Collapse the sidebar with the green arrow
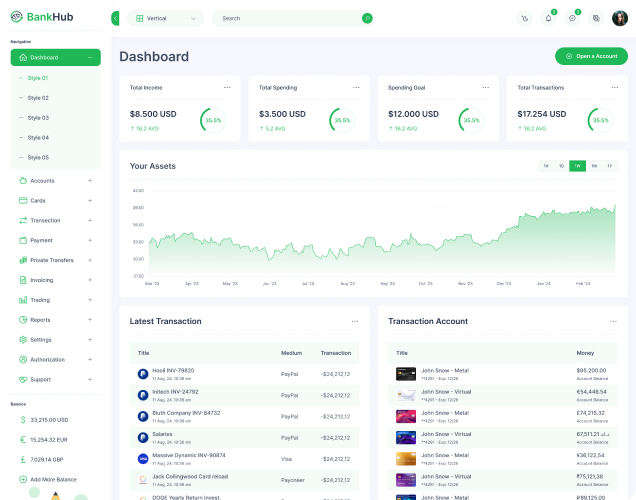Screen dimensions: 636x500 pos(116,18)
